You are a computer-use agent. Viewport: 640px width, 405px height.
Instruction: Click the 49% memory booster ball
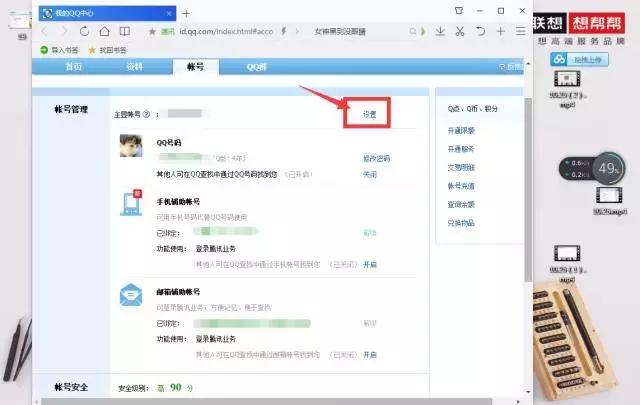pyautogui.click(x=609, y=168)
